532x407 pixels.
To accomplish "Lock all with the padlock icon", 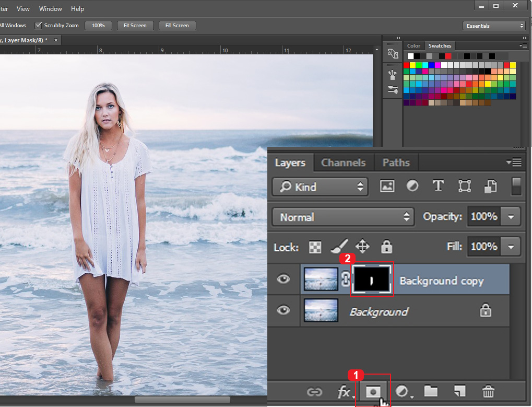I will 386,247.
